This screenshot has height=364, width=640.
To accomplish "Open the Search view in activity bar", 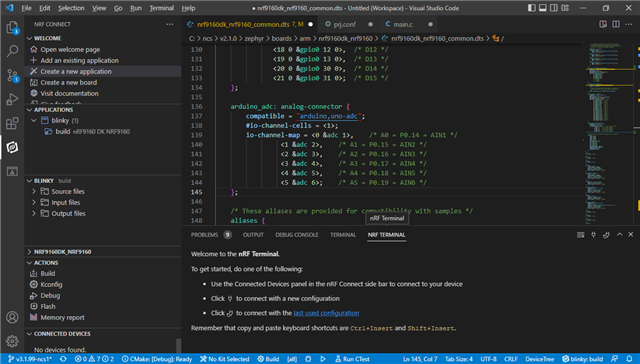I will pyautogui.click(x=12, y=51).
